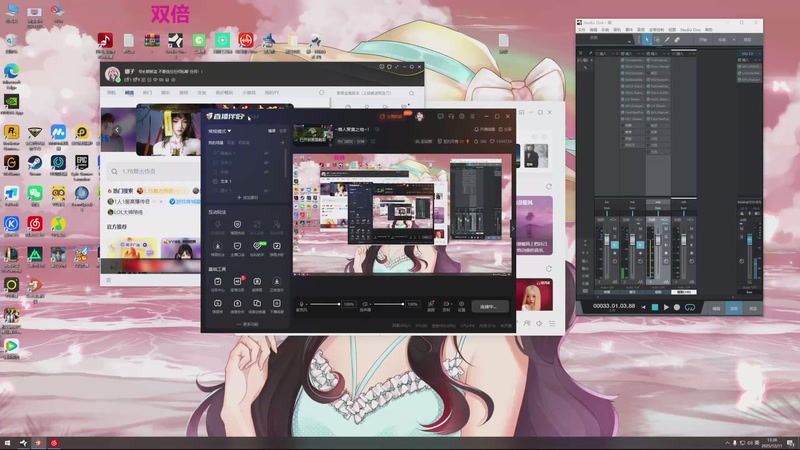Select the range tool in Studio One
This screenshot has height=450, width=800.
657,40
